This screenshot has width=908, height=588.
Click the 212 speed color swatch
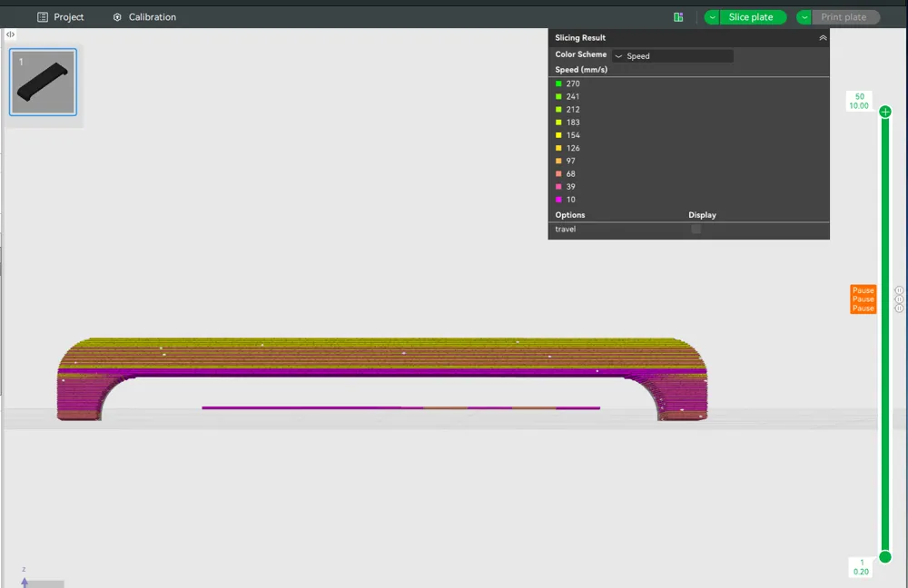(558, 110)
